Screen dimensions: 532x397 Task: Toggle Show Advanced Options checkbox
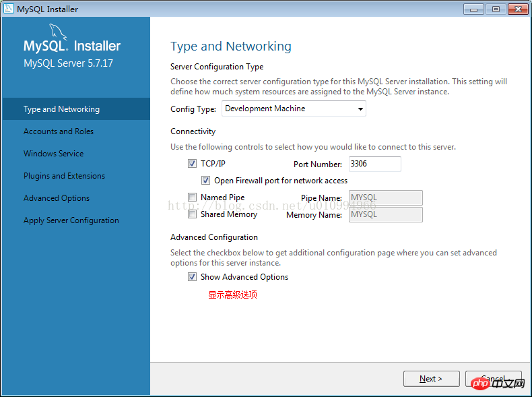pyautogui.click(x=192, y=277)
